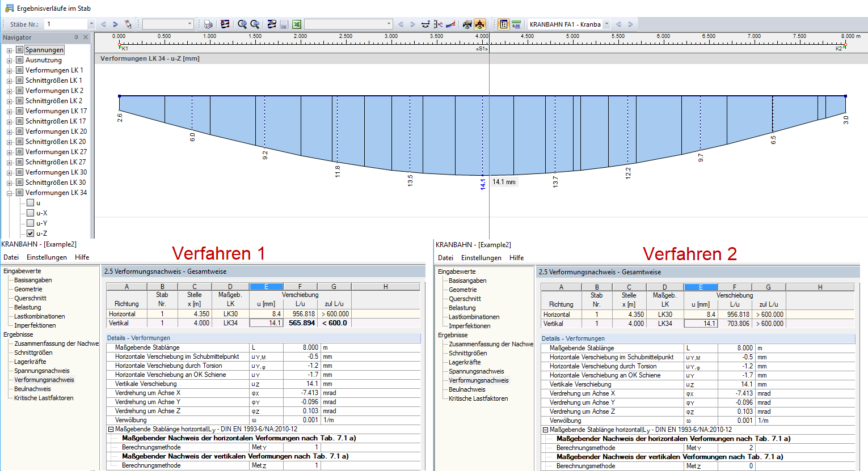Close the Navigator panel
The height and width of the screenshot is (471, 868).
[x=86, y=37]
